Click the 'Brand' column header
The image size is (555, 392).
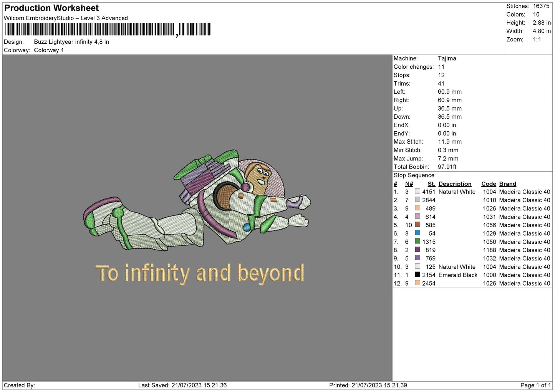pos(508,184)
